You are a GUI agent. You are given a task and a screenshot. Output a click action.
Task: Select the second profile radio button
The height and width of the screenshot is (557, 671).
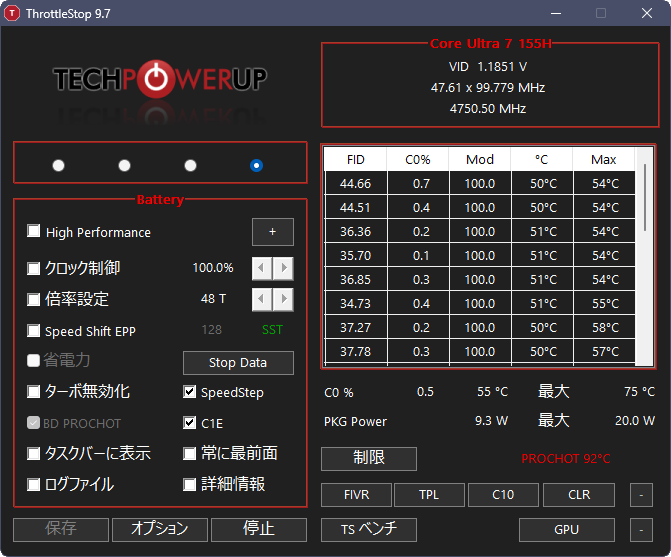pyautogui.click(x=124, y=165)
